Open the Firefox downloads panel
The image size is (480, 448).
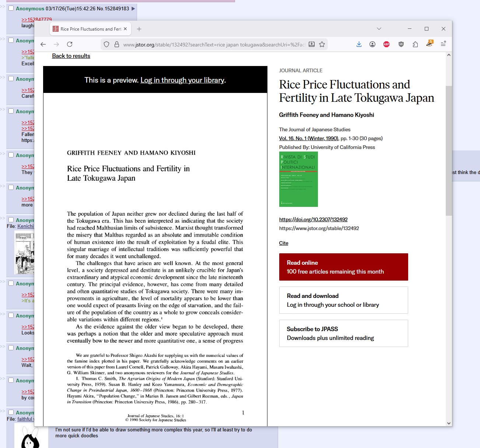pos(359,44)
